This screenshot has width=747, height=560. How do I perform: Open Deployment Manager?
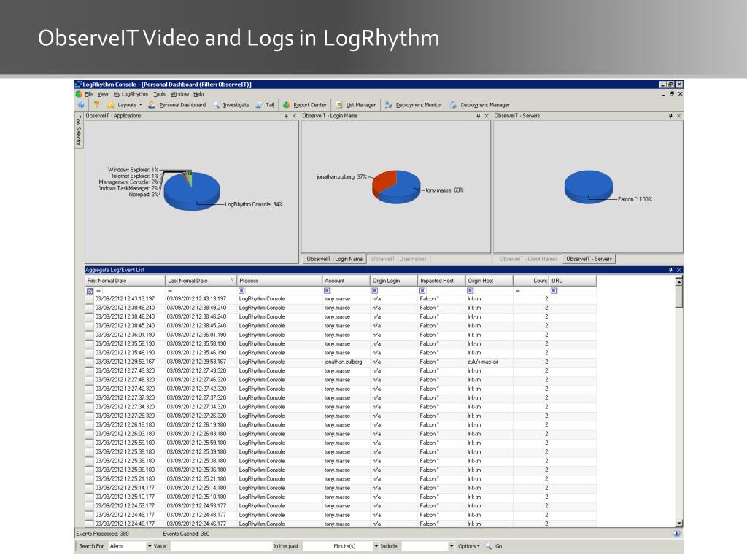(x=480, y=105)
